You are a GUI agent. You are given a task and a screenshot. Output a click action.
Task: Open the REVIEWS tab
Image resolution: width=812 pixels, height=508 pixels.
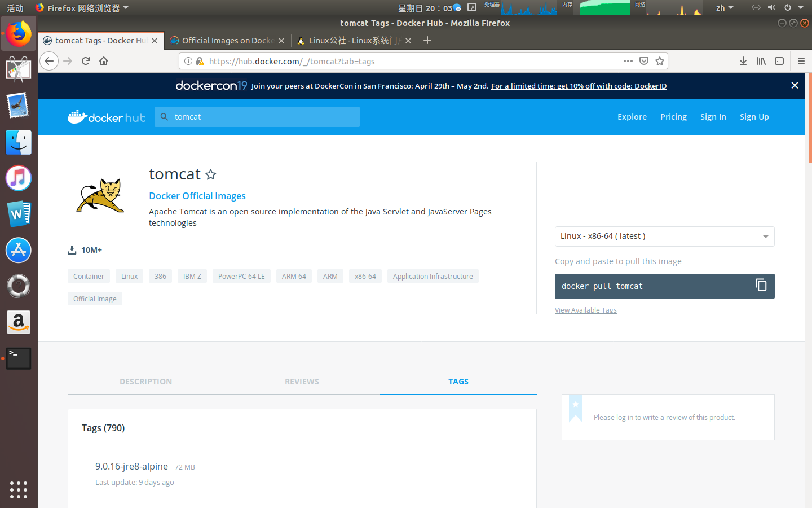point(302,382)
